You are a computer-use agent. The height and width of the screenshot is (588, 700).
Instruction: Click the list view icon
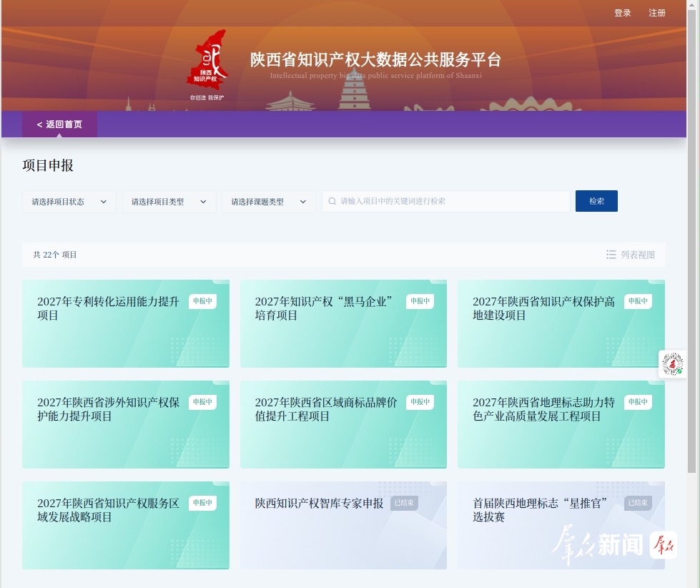pyautogui.click(x=611, y=255)
